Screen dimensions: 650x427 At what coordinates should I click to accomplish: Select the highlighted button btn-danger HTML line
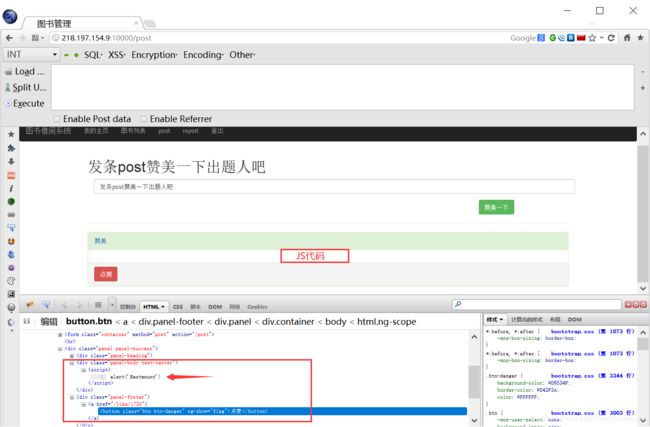(283, 411)
